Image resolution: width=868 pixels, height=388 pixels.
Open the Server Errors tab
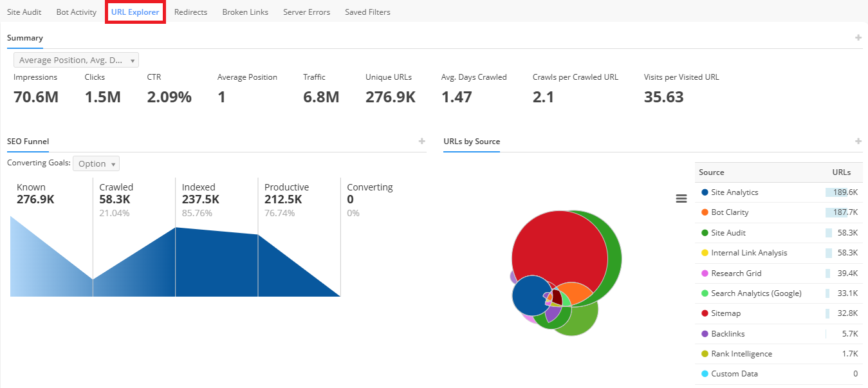pos(306,12)
